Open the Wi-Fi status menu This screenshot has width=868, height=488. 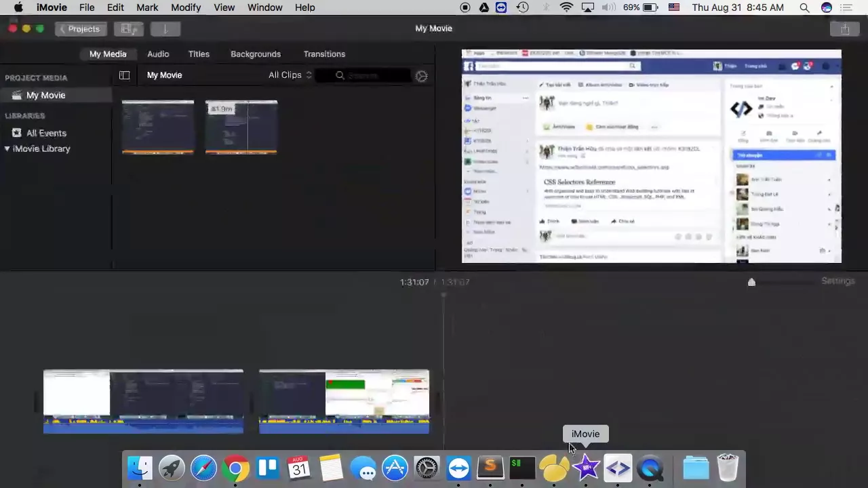[566, 7]
